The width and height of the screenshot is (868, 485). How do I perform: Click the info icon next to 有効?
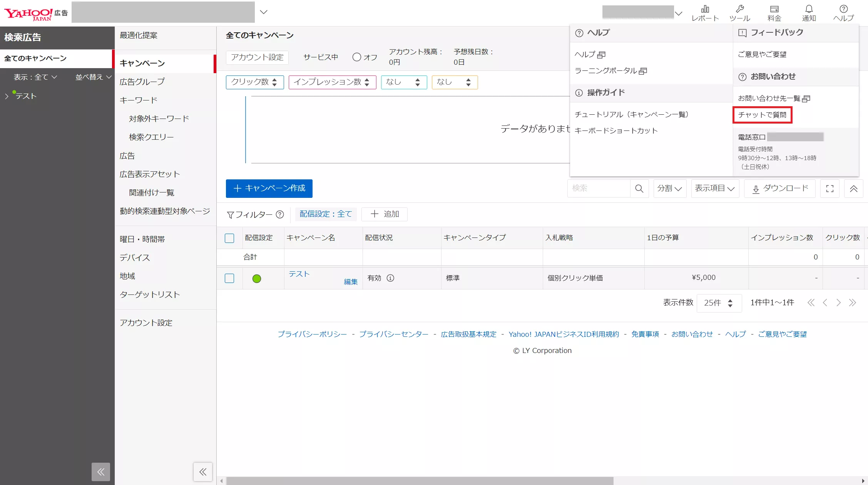click(390, 278)
